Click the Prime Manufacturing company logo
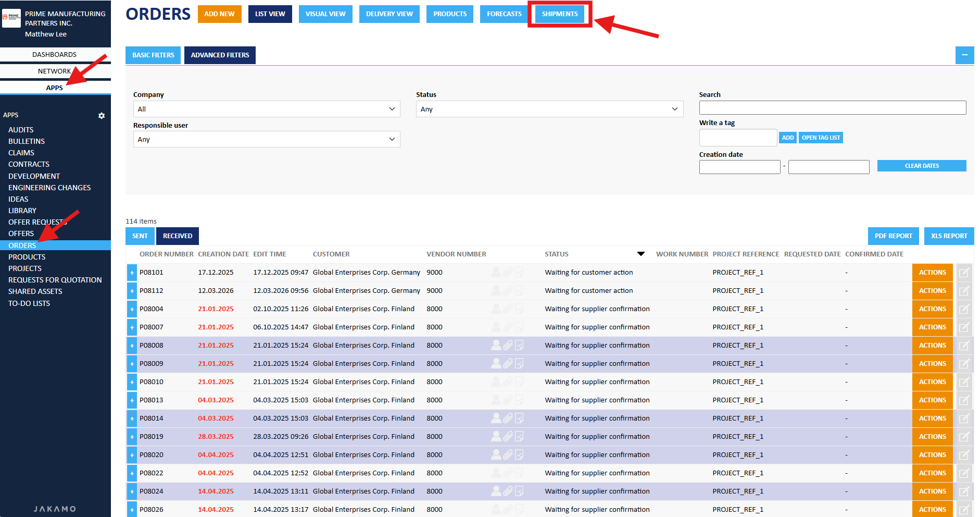 pyautogui.click(x=11, y=18)
